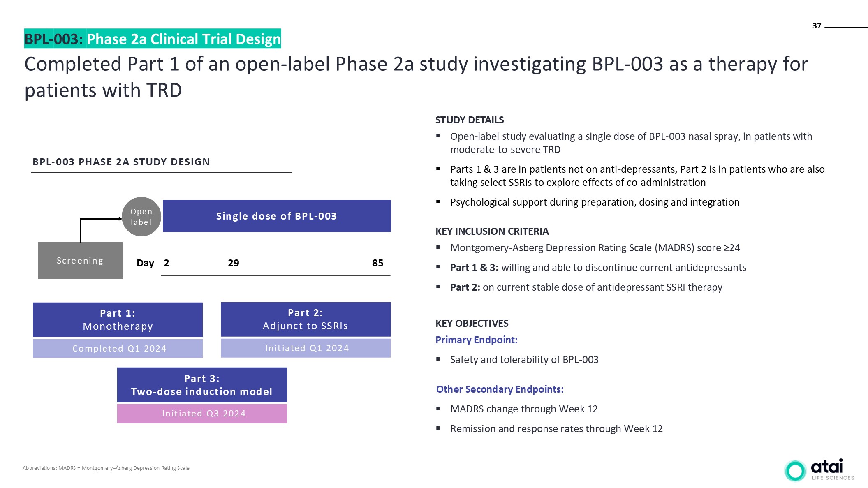Select the Part 2: Adjunct to SSRIs box
The width and height of the screenshot is (868, 488).
pyautogui.click(x=306, y=319)
